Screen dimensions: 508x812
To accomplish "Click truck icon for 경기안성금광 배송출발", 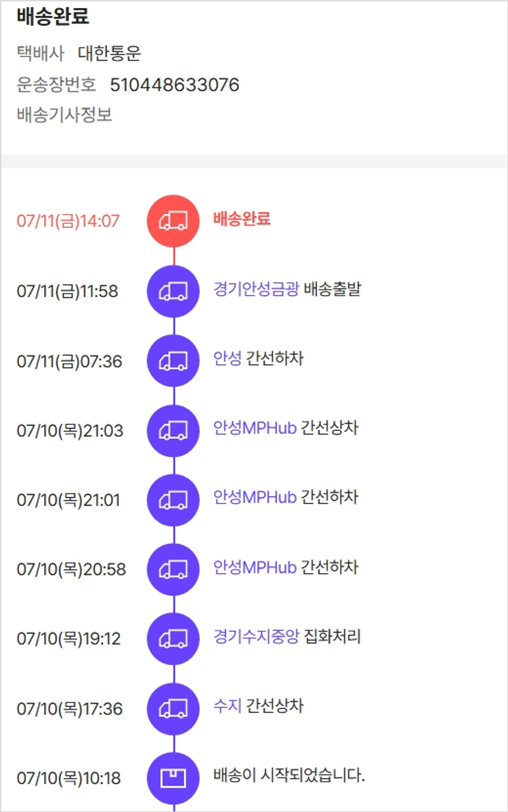I will tap(173, 291).
